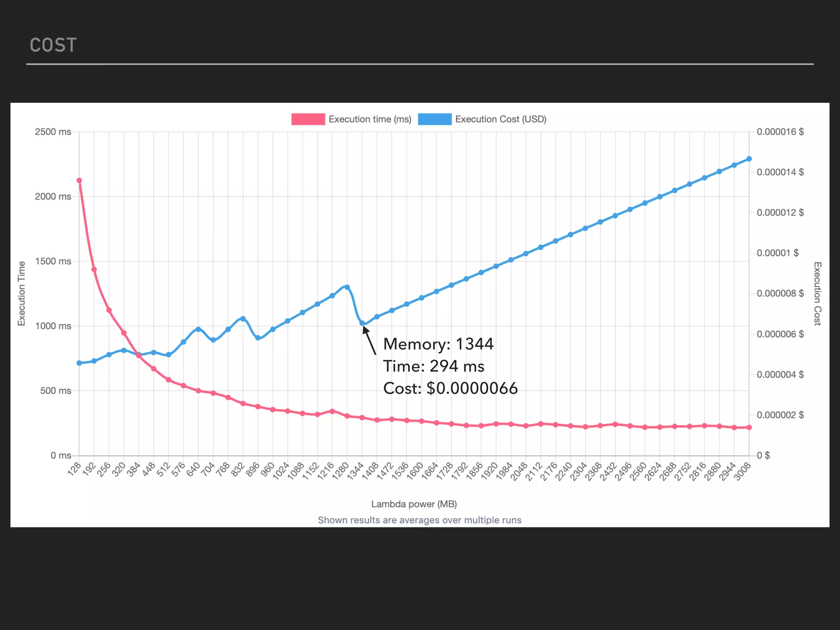Select the pink time point at 192 MB

[x=94, y=269]
